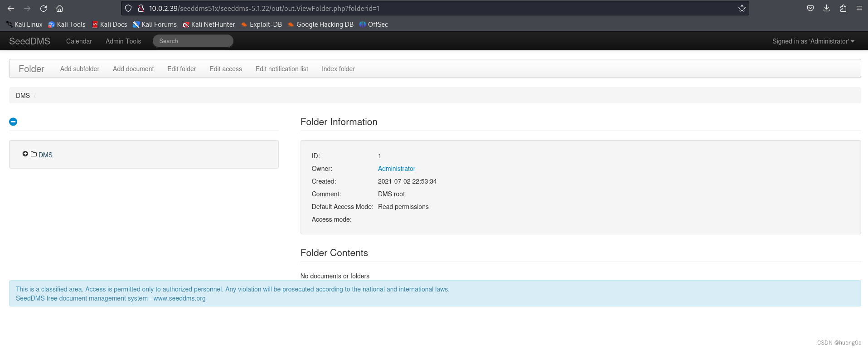This screenshot has width=868, height=350.
Task: Go back with the browser back arrow
Action: (11, 8)
